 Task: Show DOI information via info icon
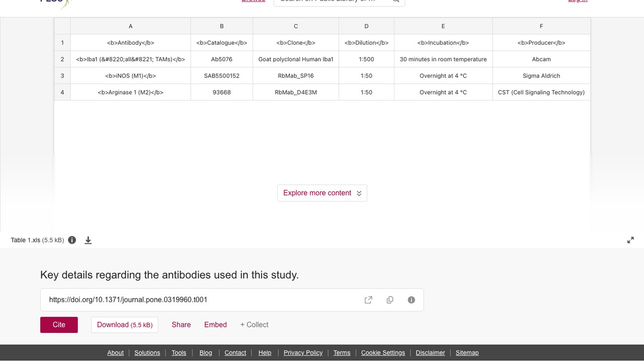point(412,300)
